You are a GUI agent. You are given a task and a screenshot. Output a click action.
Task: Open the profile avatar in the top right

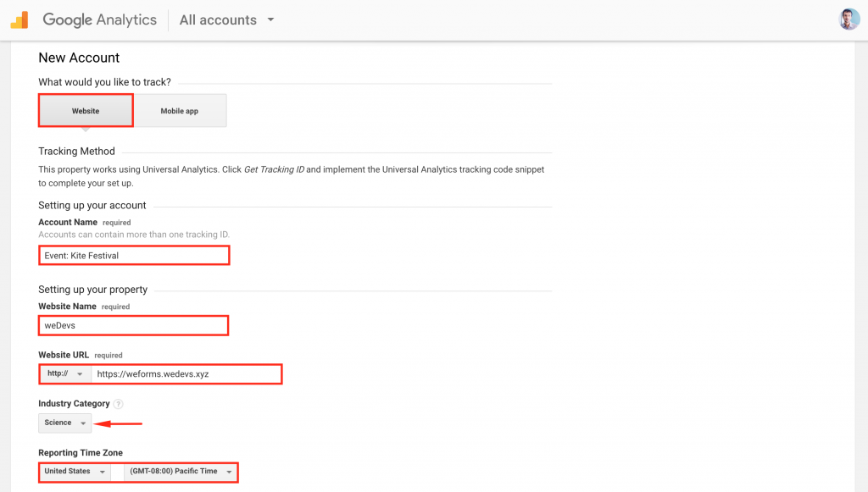tap(849, 19)
